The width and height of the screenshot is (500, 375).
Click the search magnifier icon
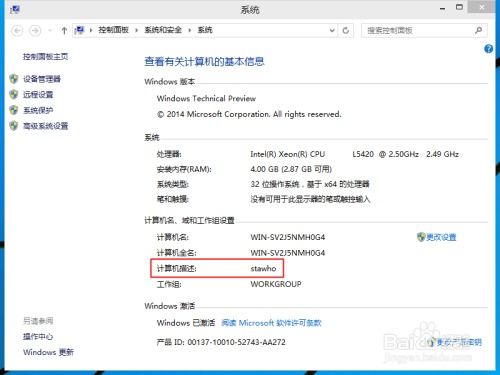coord(478,30)
